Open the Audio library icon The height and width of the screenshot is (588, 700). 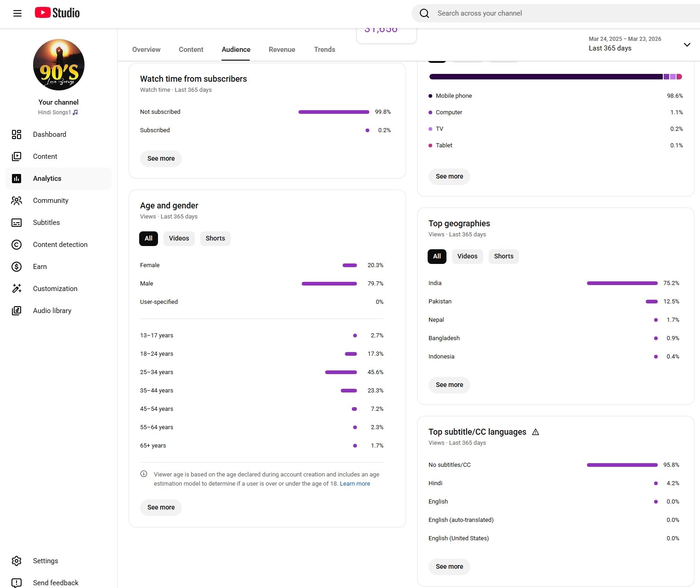tap(17, 311)
